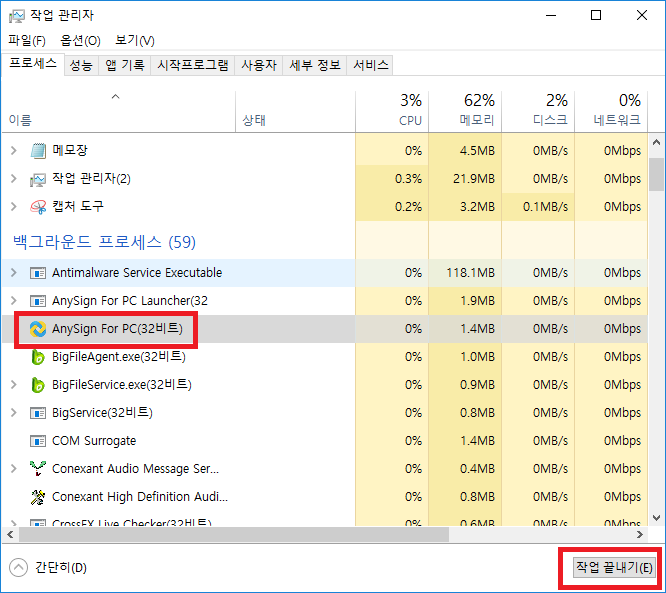Click the Notepad (메모장) process icon
The image size is (666, 593).
coord(38,151)
